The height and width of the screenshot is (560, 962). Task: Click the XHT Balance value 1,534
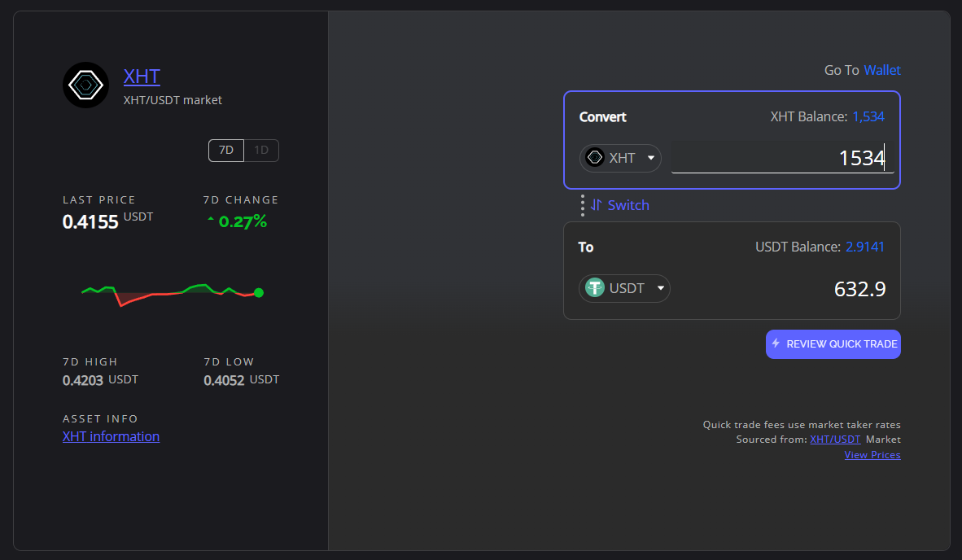[868, 116]
